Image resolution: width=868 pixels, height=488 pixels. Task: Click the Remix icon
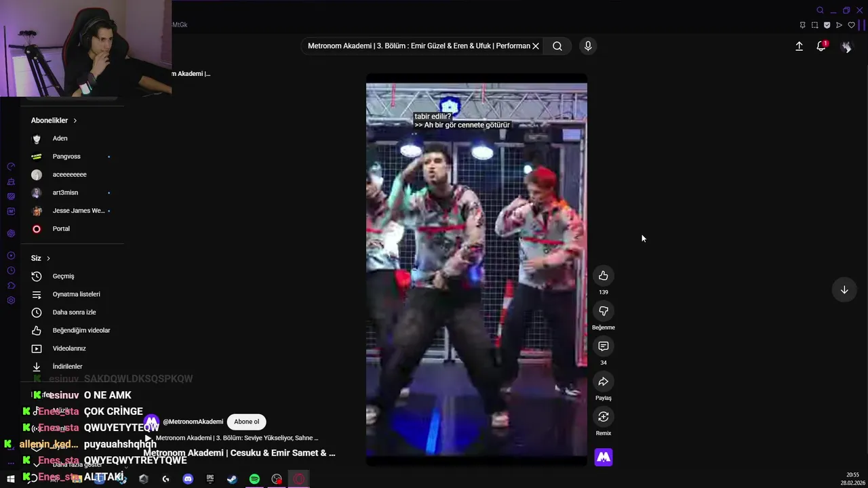point(604,416)
